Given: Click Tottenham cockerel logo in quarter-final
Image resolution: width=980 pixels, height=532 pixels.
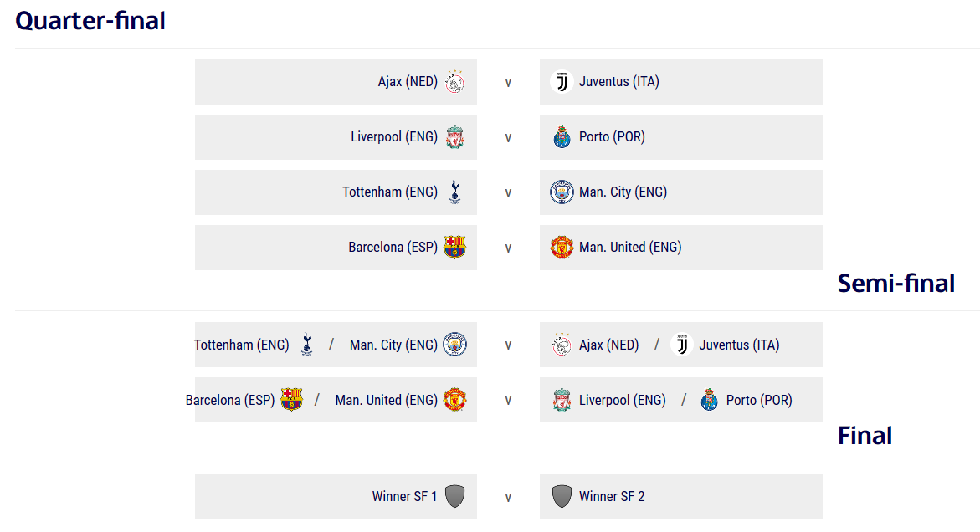Looking at the screenshot, I should [x=455, y=192].
